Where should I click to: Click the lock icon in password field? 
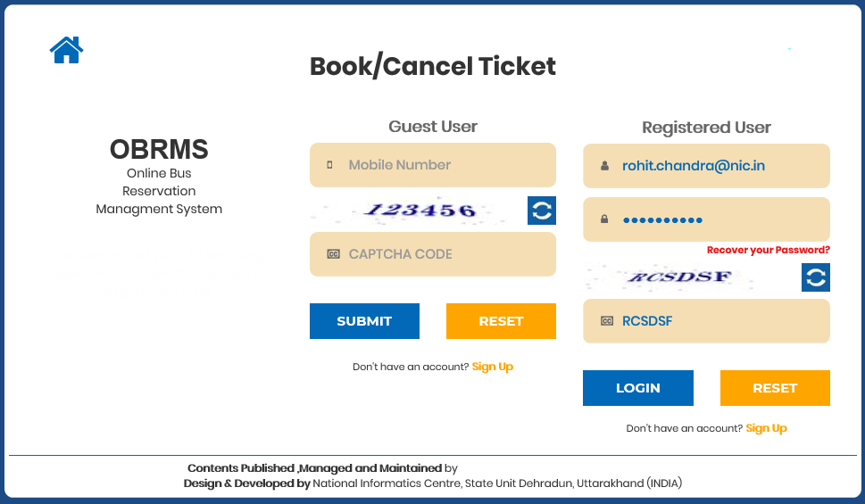604,219
